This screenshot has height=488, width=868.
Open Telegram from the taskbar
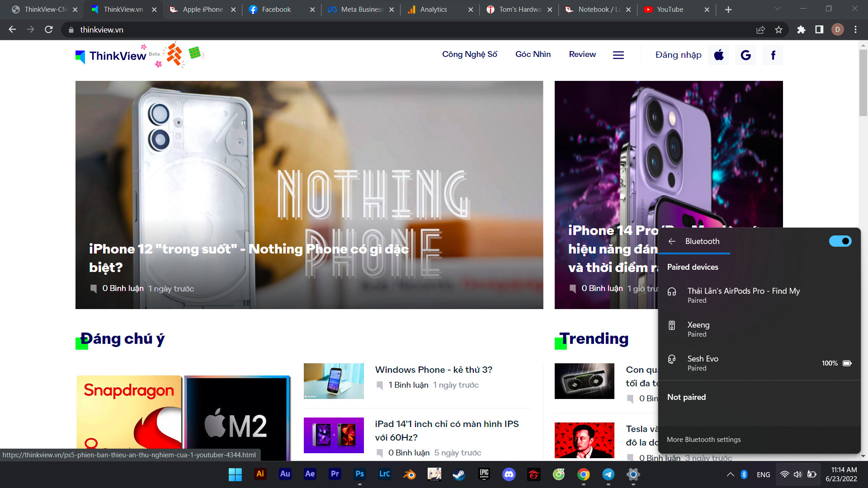pos(609,474)
